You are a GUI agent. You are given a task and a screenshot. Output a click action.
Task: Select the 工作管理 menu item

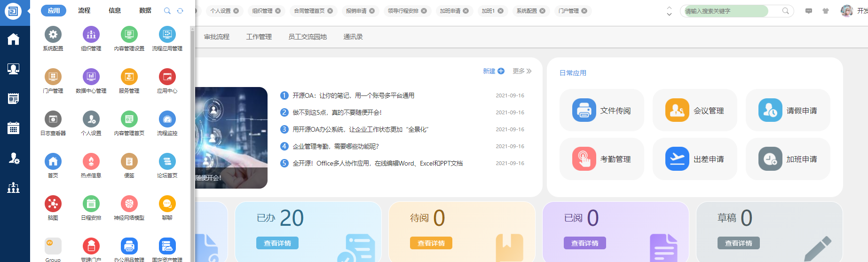pos(259,37)
